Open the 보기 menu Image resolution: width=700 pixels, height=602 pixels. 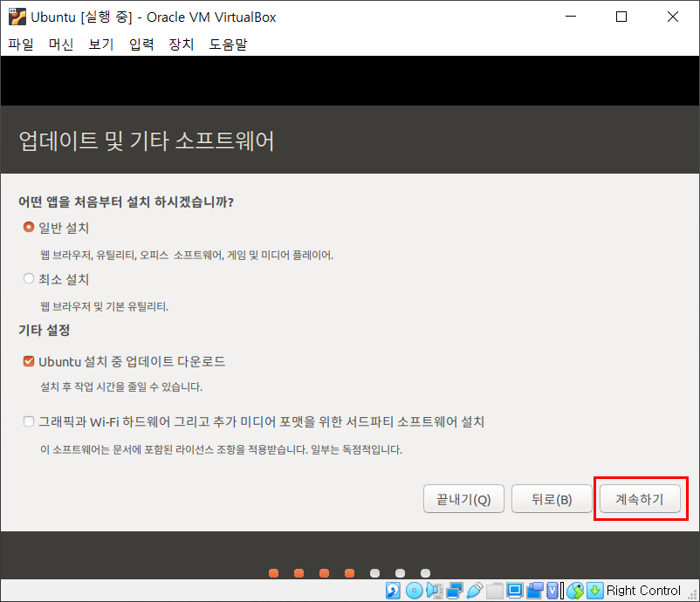[101, 44]
